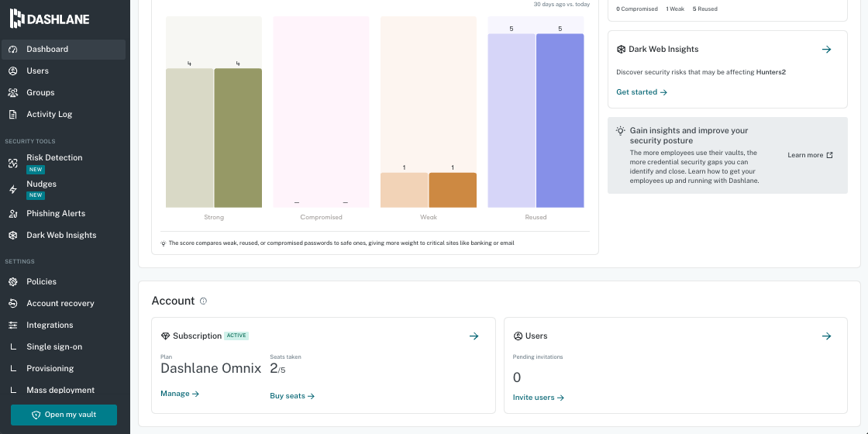Click the dark olive Strong bar for today

[x=238, y=138]
